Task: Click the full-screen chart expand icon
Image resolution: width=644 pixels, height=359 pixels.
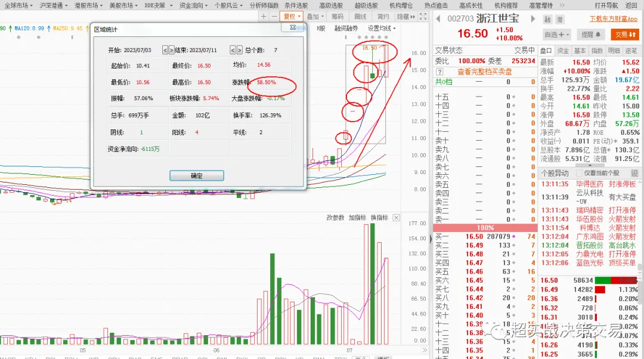Action: (x=424, y=17)
